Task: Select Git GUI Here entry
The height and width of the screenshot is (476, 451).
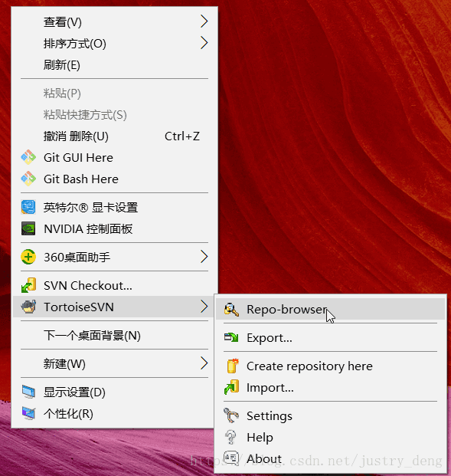Action: [x=115, y=157]
